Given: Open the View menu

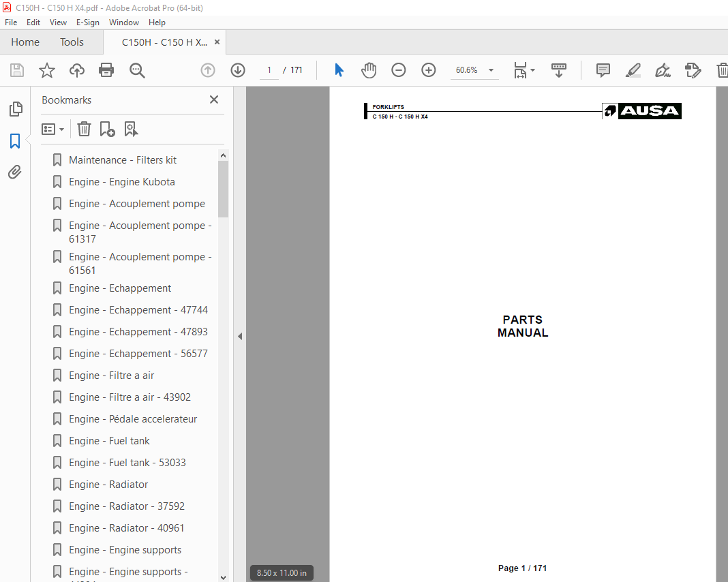Looking at the screenshot, I should [58, 22].
